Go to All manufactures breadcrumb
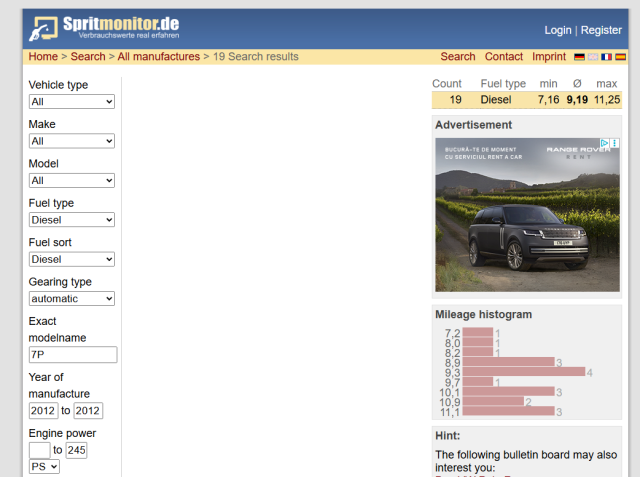Viewport: 640px width, 477px height. tap(158, 57)
